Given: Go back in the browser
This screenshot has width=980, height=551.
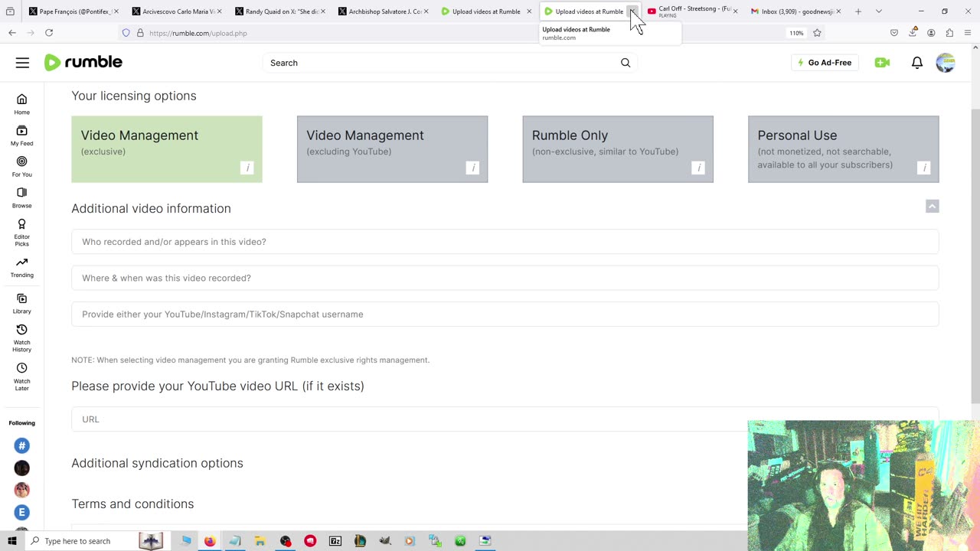Looking at the screenshot, I should (x=12, y=33).
